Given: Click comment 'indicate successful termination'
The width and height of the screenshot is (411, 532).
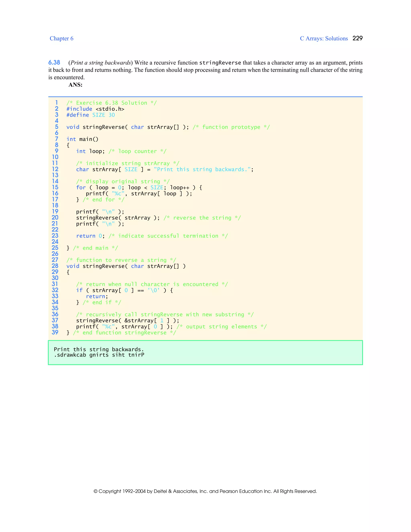Looking at the screenshot, I should (168, 236).
